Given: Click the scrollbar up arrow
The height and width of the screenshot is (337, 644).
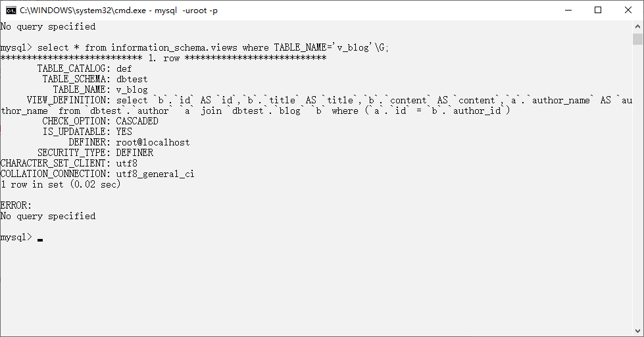Looking at the screenshot, I should tap(637, 26).
